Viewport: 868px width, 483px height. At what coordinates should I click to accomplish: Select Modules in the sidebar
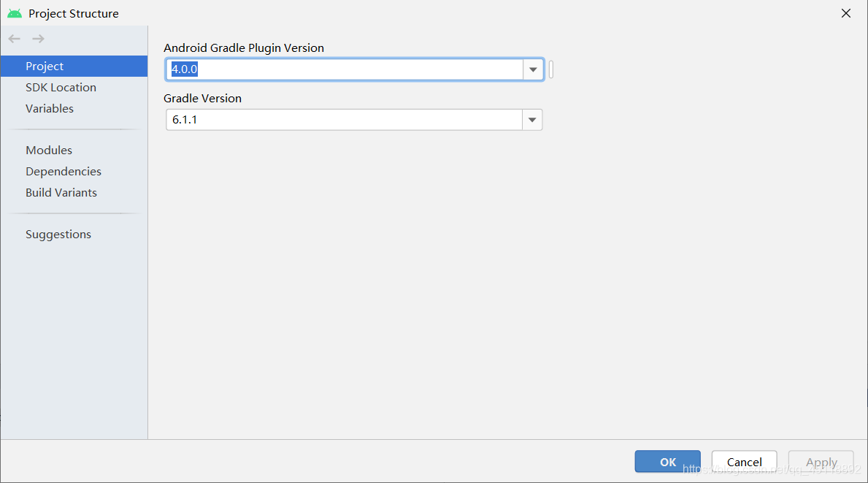click(x=48, y=150)
